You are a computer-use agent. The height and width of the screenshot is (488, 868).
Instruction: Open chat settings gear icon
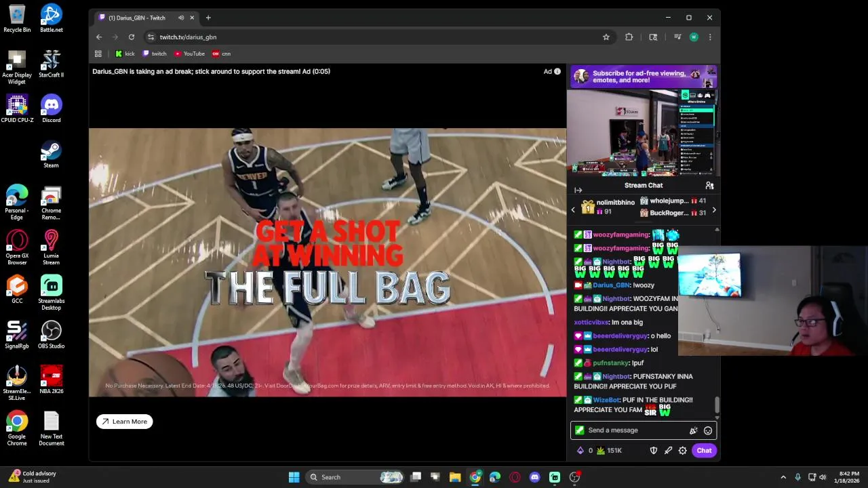[x=683, y=451]
